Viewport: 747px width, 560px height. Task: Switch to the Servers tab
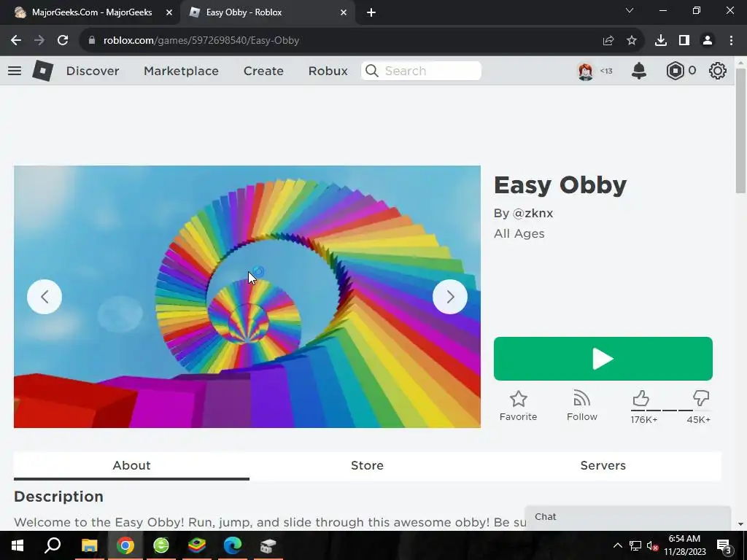tap(603, 465)
